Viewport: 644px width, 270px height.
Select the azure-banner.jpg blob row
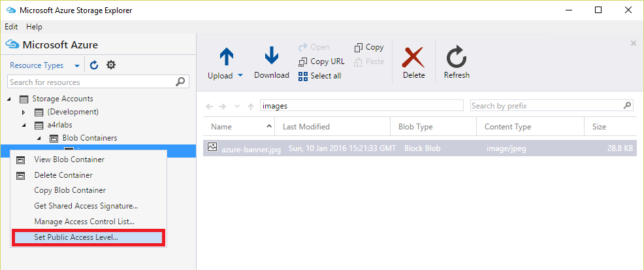[418, 148]
